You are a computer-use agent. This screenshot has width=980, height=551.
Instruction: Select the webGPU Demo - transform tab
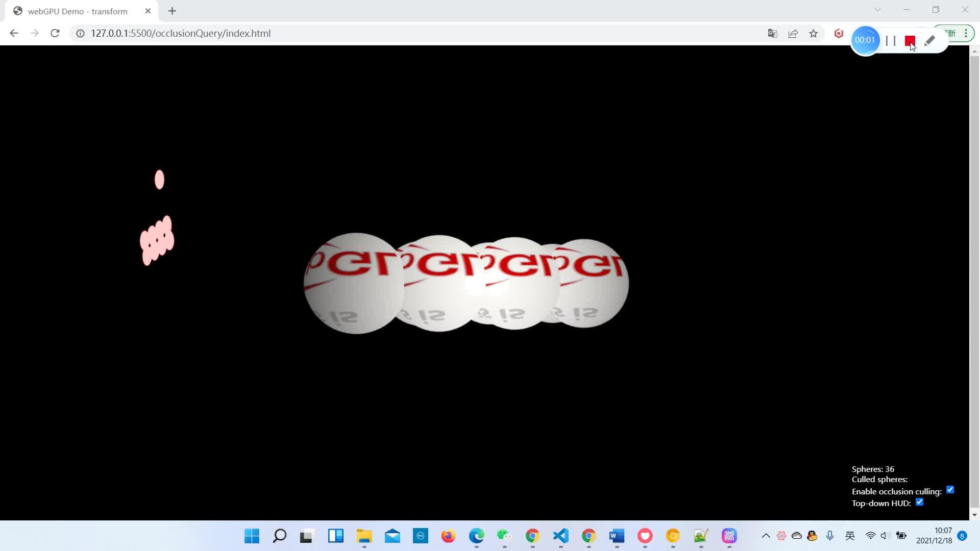[x=78, y=11]
